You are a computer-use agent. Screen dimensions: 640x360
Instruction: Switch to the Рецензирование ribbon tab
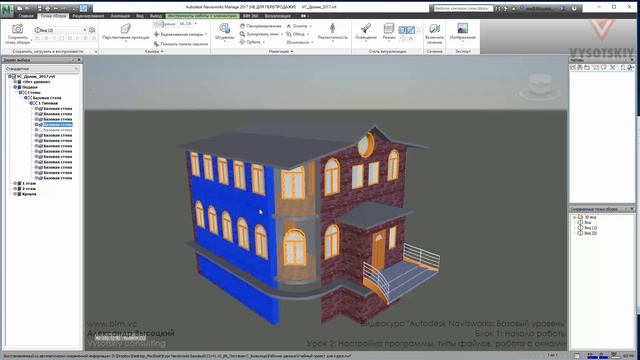point(88,16)
